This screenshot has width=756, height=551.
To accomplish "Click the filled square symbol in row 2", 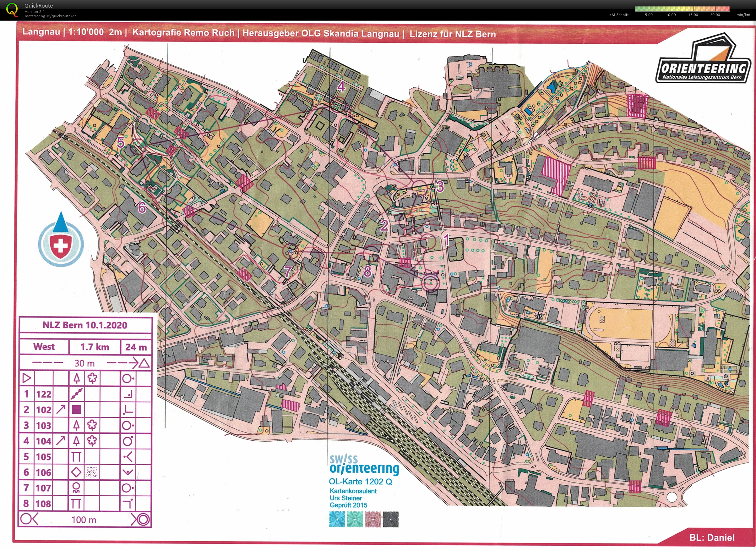I will (77, 410).
